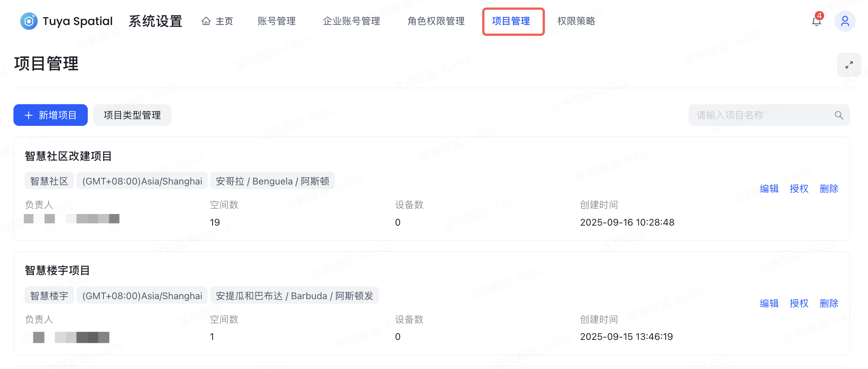Delete the 智慧楼宇项目 project
This screenshot has width=868, height=369.
(x=829, y=304)
